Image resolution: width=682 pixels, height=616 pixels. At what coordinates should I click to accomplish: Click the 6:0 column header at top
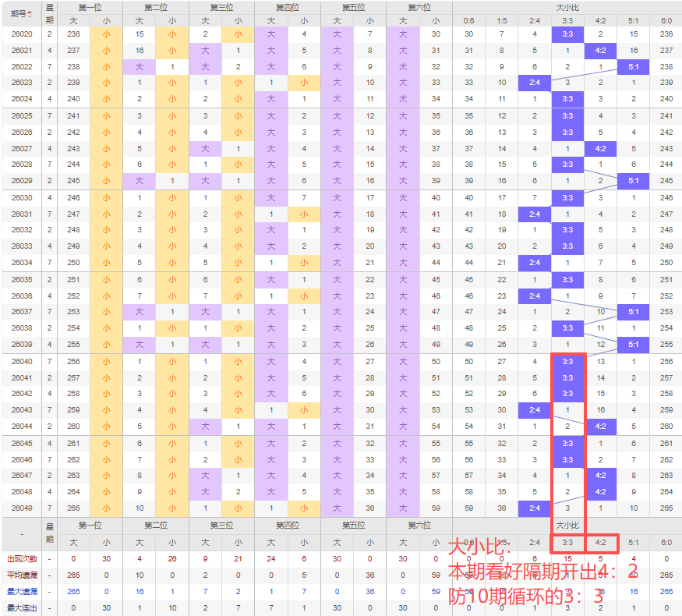pyautogui.click(x=666, y=20)
